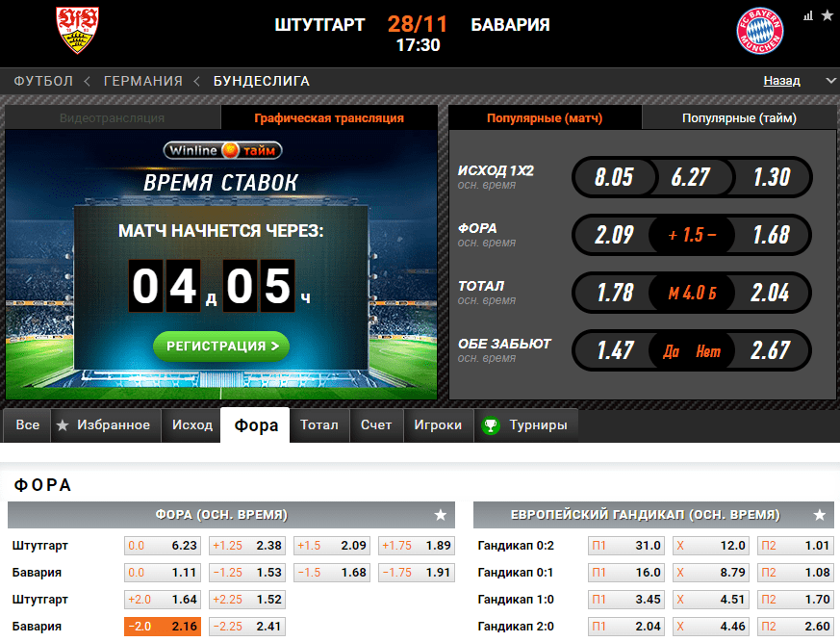Select Гандикап 1:0 X at 4.51
This screenshot has height=642, width=840.
pos(711,599)
